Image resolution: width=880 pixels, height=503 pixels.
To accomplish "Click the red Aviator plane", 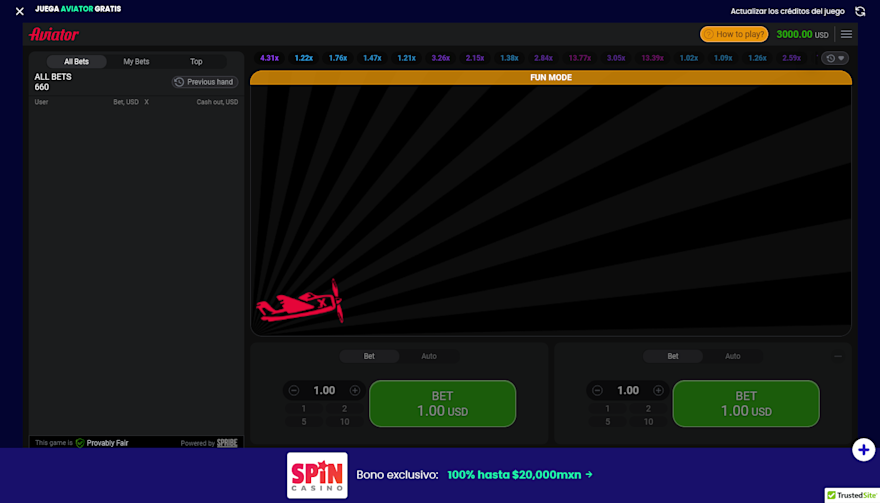I will pos(299,303).
